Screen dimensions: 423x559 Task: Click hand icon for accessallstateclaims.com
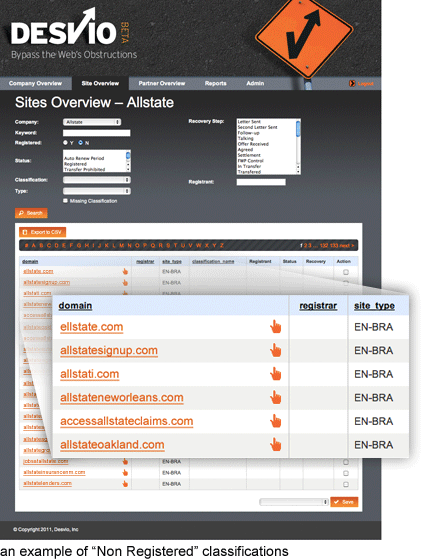click(275, 421)
